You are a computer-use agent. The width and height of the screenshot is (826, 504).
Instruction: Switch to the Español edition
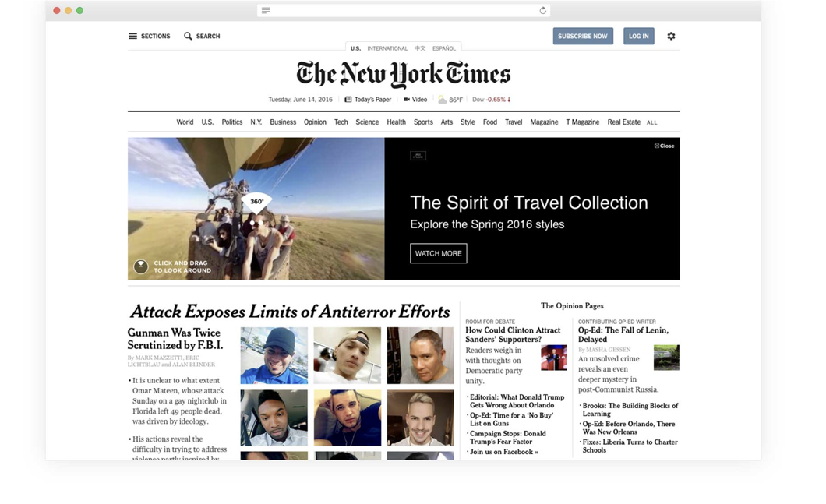tap(444, 48)
